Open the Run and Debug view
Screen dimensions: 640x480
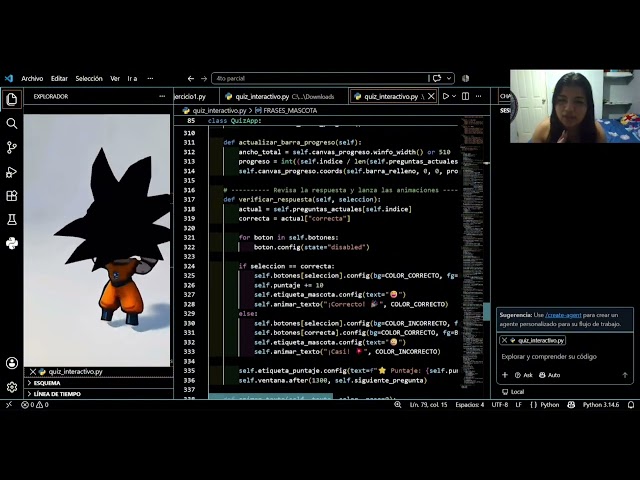(12, 172)
